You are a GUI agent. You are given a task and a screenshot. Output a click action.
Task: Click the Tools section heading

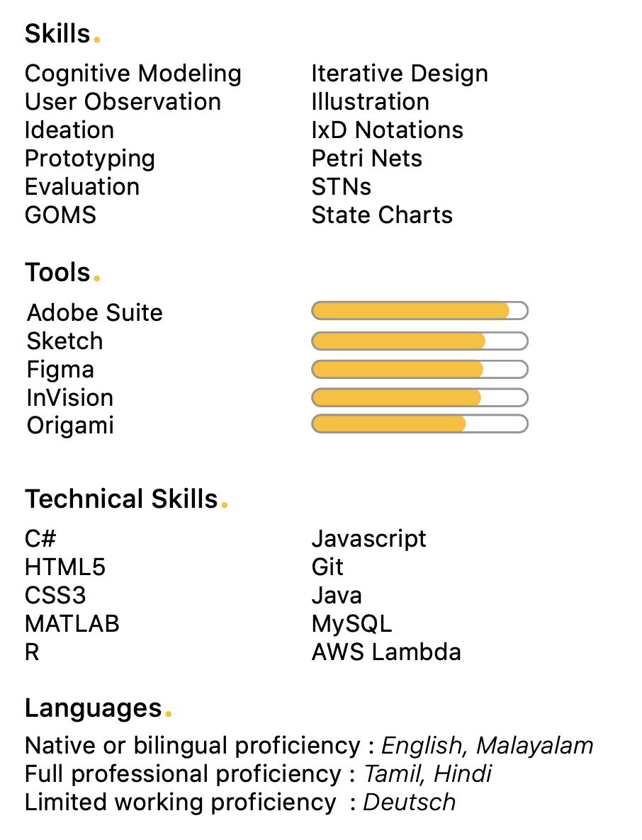[57, 273]
